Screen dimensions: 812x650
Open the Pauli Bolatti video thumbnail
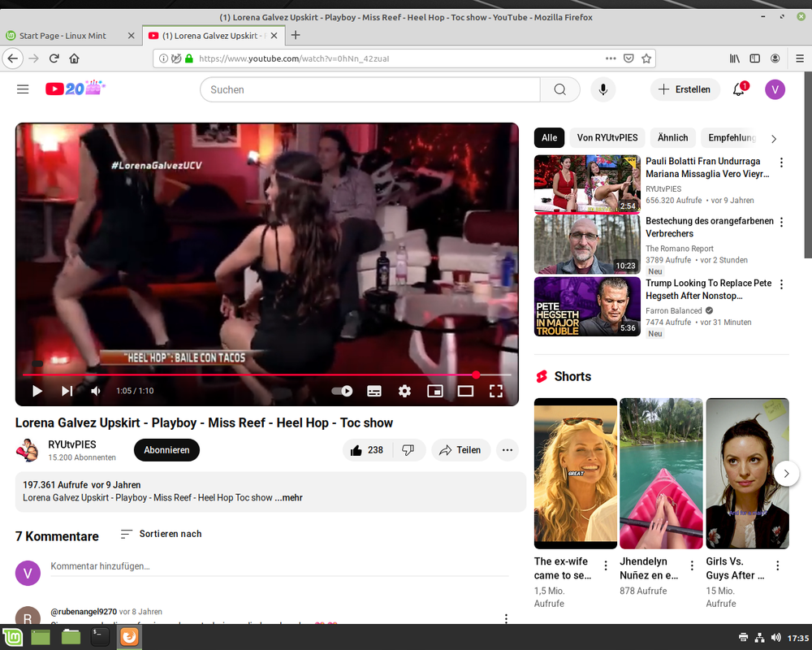[x=587, y=184]
